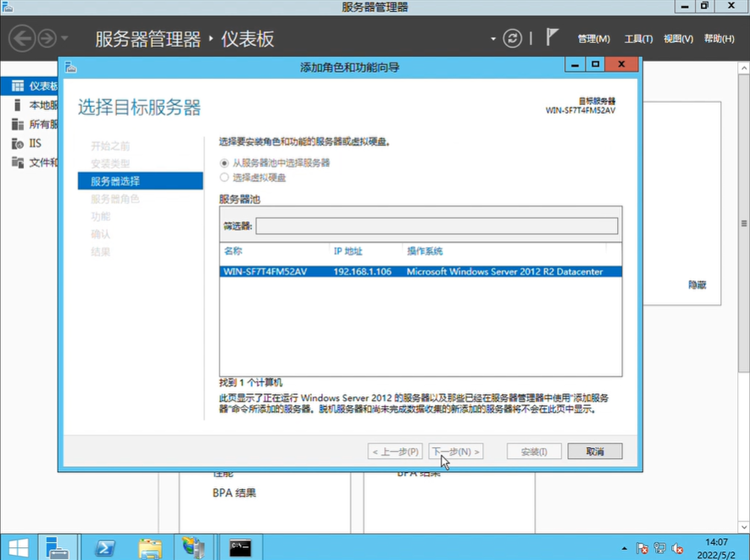Image resolution: width=750 pixels, height=560 pixels.
Task: Click IP address 192.168.1.106 cell
Action: (362, 272)
